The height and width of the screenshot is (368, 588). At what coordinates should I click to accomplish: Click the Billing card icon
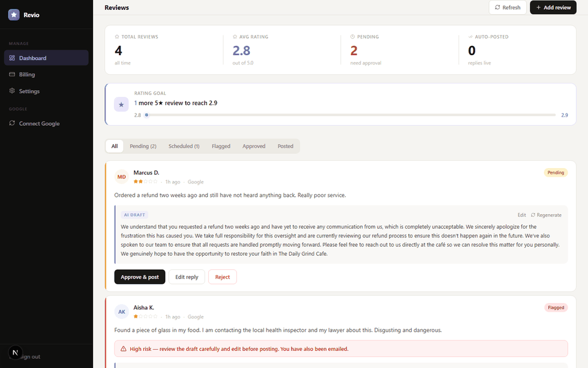tap(12, 74)
